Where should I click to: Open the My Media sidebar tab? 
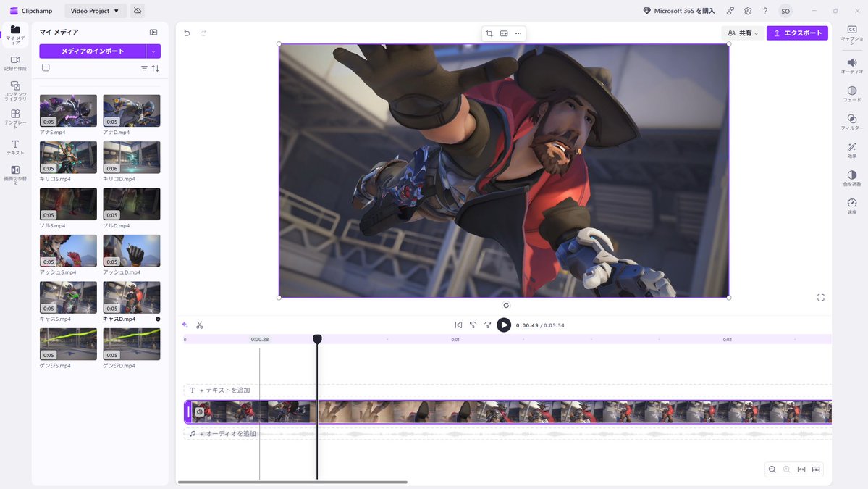pyautogui.click(x=15, y=34)
